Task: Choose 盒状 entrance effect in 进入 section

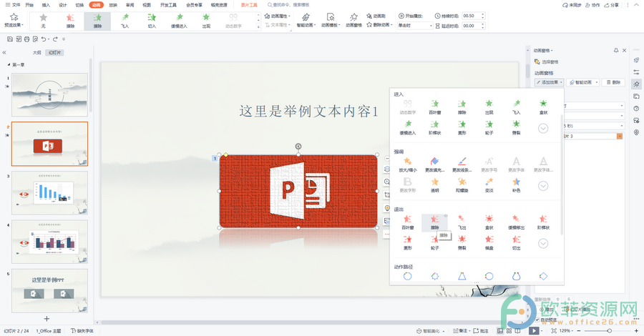Action: [x=543, y=107]
